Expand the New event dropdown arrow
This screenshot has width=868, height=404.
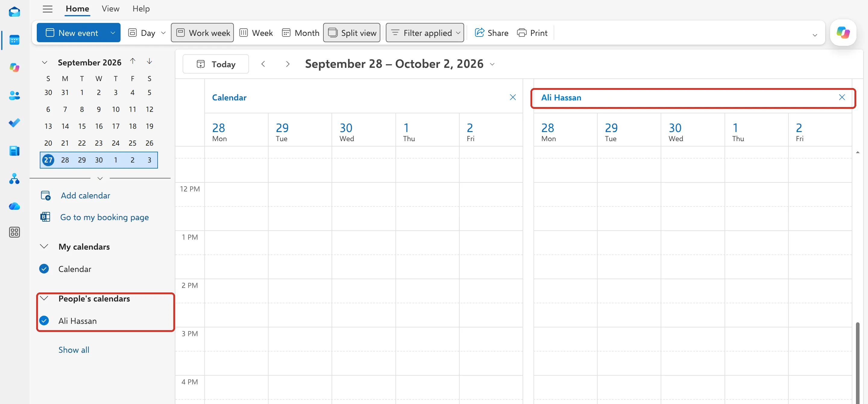click(113, 33)
